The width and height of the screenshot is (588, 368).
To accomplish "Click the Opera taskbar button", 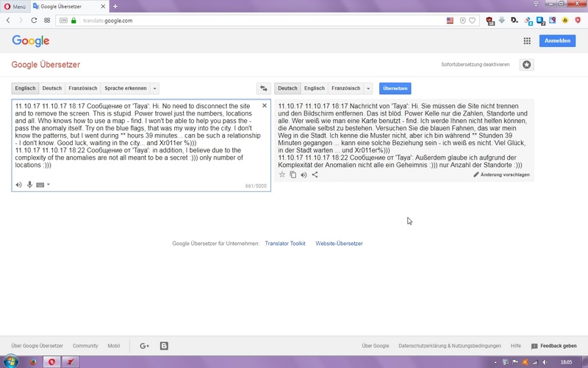I will point(51,362).
